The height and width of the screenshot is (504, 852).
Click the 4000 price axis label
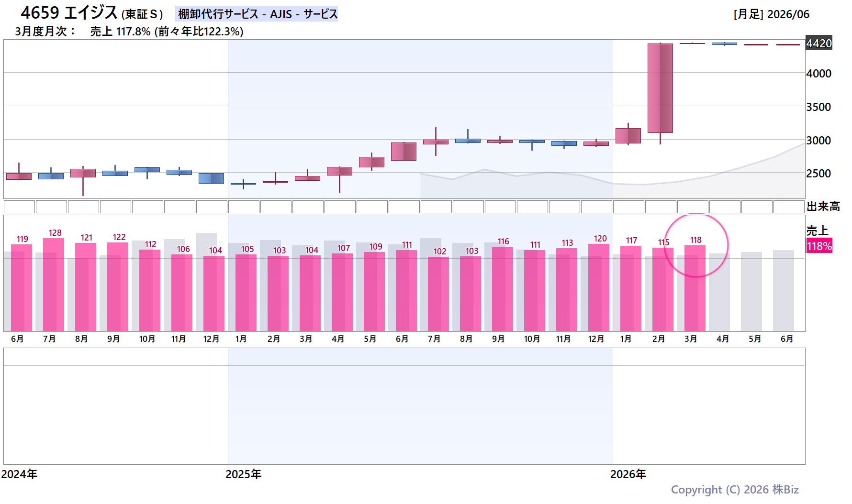(x=818, y=74)
